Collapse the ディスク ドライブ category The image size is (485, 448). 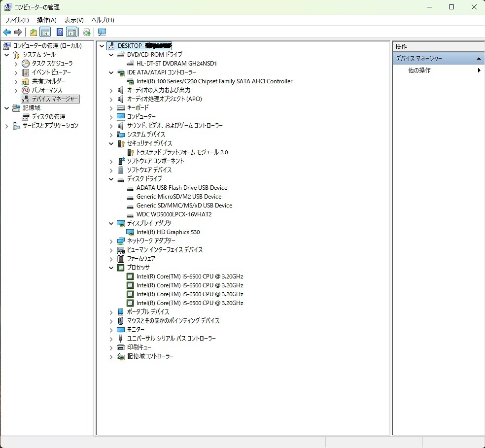(111, 179)
